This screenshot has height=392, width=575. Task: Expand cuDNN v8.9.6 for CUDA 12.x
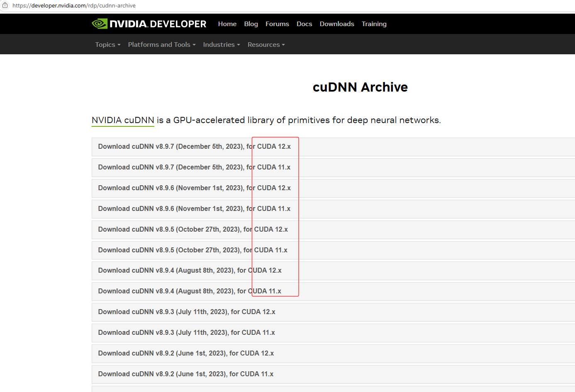333,188
